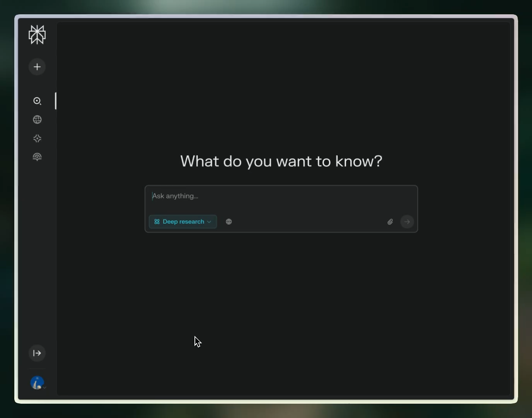The image size is (532, 418).
Task: Open the Home search icon in the sidebar
Action: [37, 101]
